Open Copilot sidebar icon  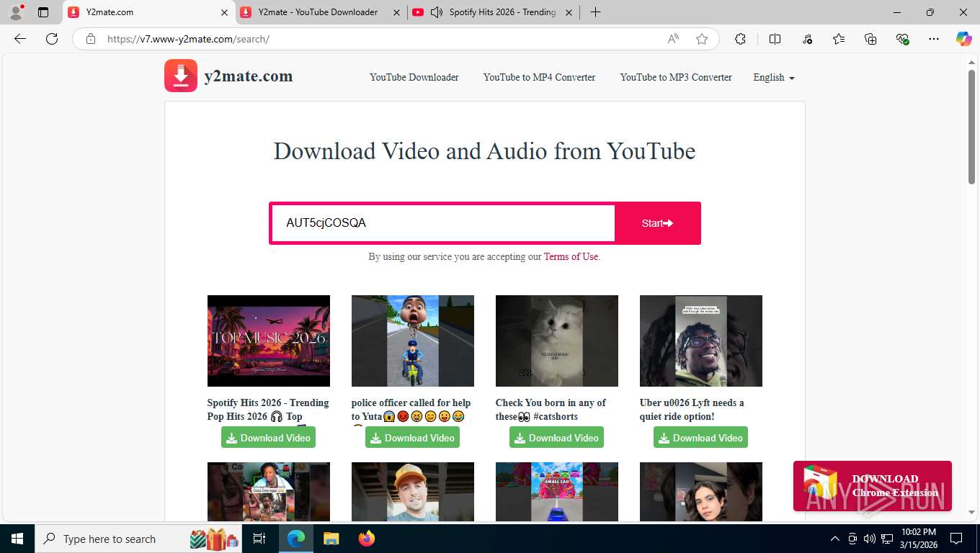click(x=964, y=39)
